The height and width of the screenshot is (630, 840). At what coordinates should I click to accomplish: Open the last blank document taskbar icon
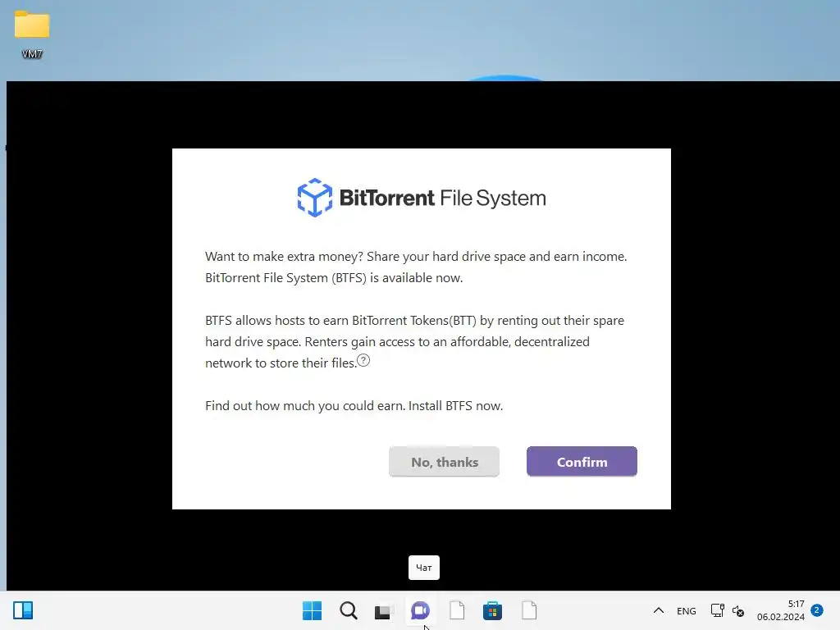pos(529,610)
